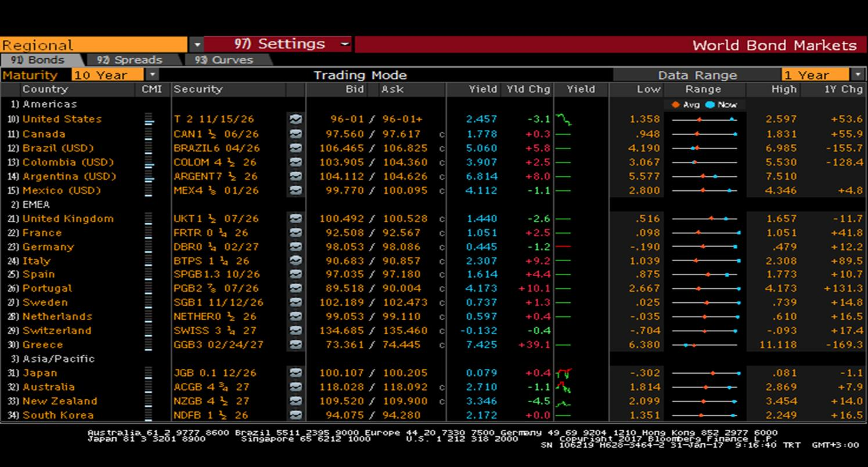The image size is (868, 467).
Task: Open chart icon for New Zealand bond
Action: [296, 401]
